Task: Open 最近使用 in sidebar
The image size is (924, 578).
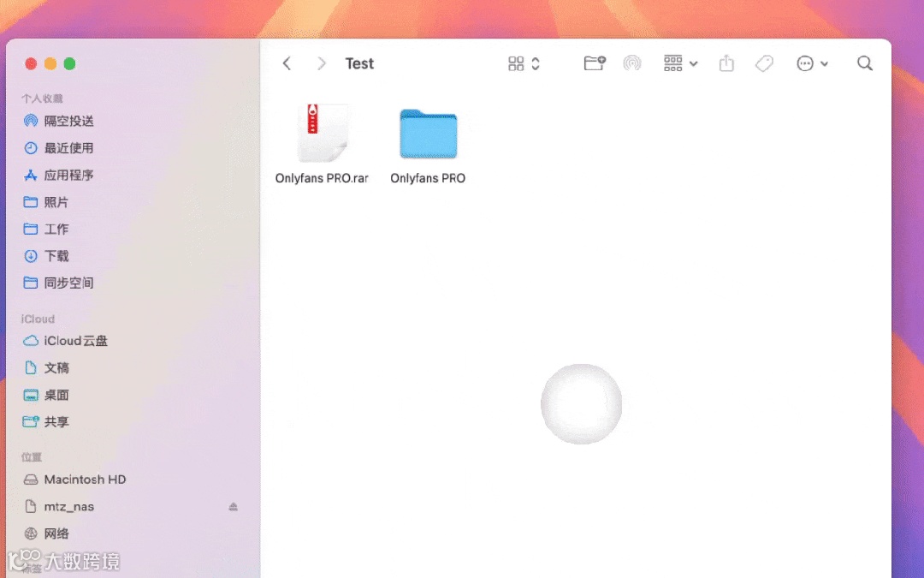Action: pyautogui.click(x=58, y=148)
